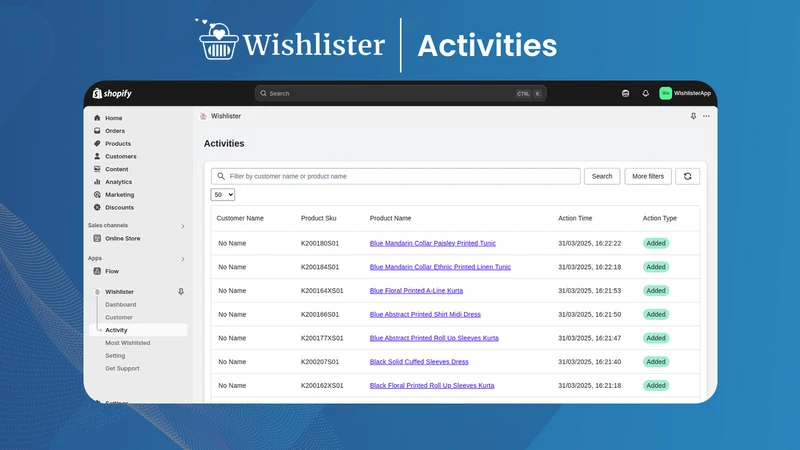800x450 pixels.
Task: Click the Action Time column header
Action: [x=575, y=218]
